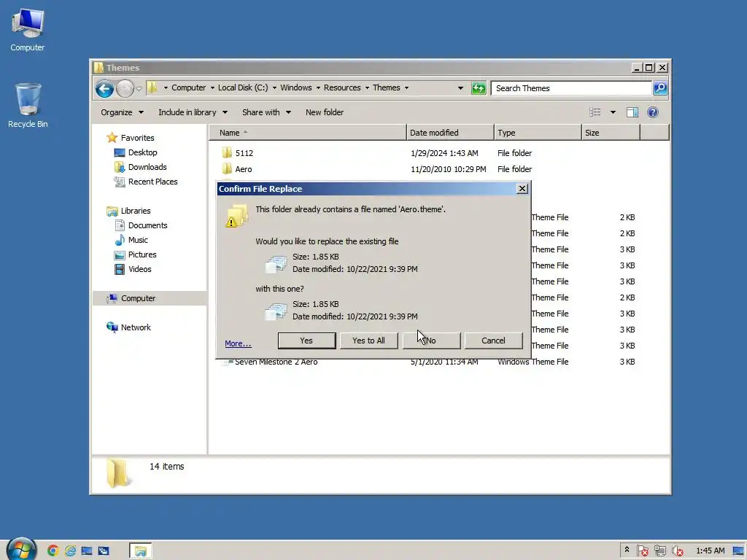This screenshot has height=560, width=747.
Task: Show hidden tray icons arrow
Action: (627, 550)
